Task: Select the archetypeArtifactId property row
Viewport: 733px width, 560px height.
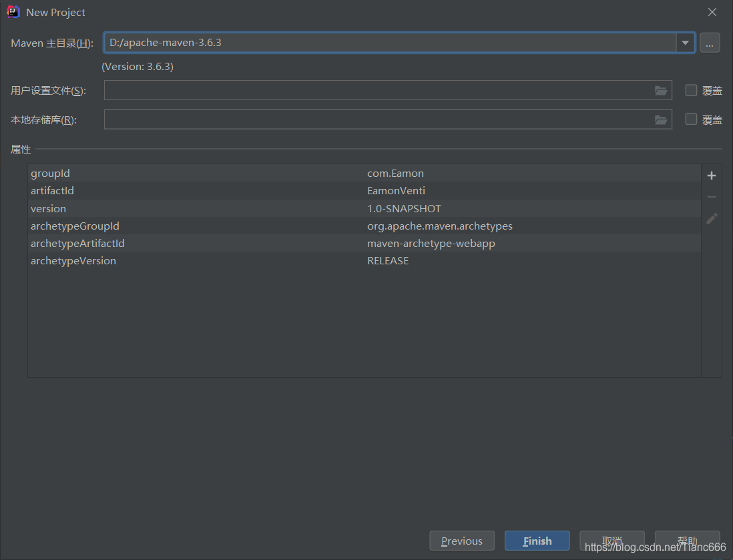Action: point(364,243)
